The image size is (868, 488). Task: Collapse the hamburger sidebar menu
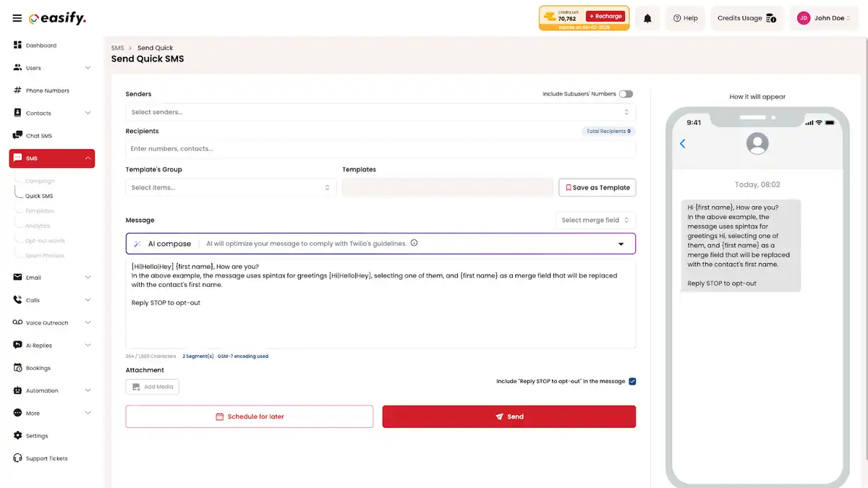pyautogui.click(x=18, y=18)
